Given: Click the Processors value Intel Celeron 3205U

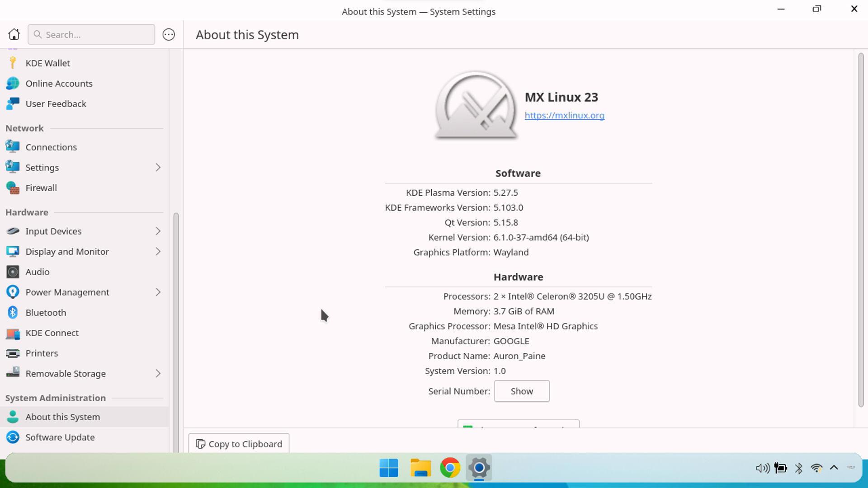Looking at the screenshot, I should 572,296.
